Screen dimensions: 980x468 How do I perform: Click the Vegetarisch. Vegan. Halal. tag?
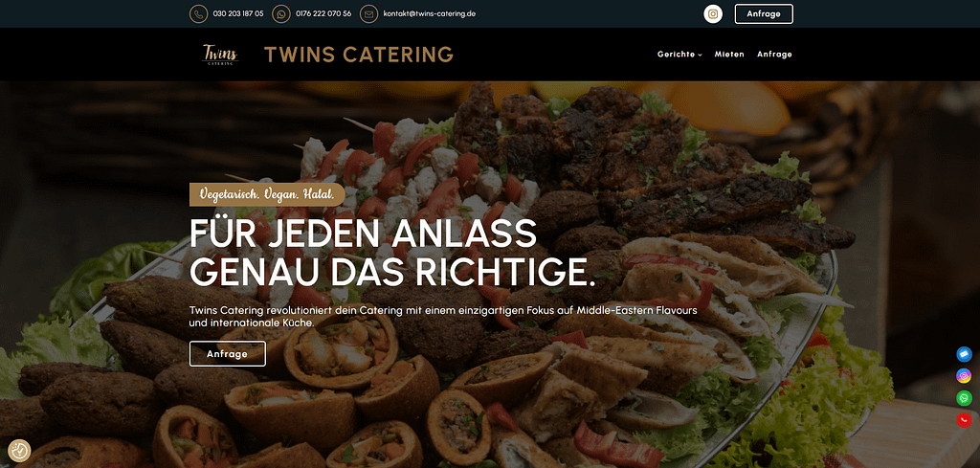tap(267, 194)
